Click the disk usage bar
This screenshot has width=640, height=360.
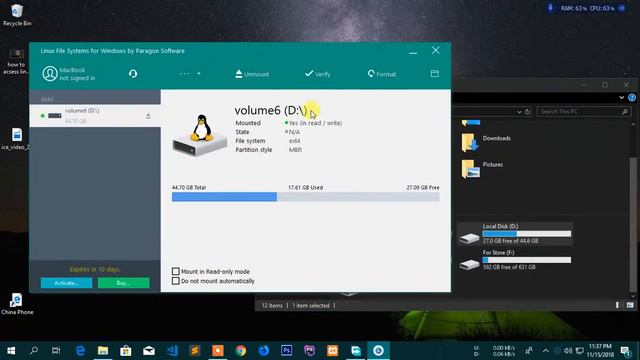click(x=306, y=197)
